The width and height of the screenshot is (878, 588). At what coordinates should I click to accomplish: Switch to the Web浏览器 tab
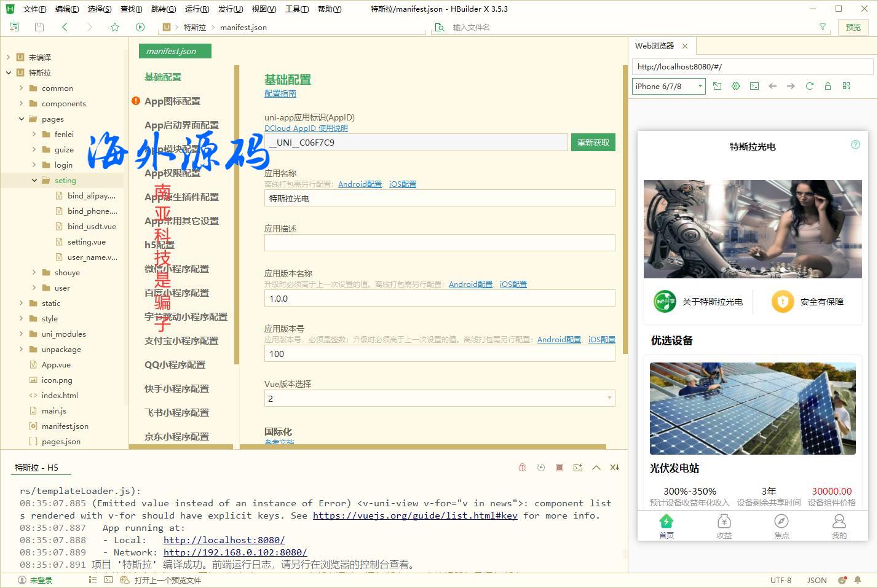click(x=654, y=45)
